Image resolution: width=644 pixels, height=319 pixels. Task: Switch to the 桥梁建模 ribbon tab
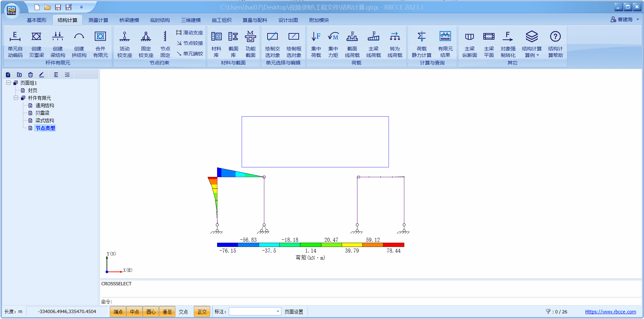[x=129, y=20]
